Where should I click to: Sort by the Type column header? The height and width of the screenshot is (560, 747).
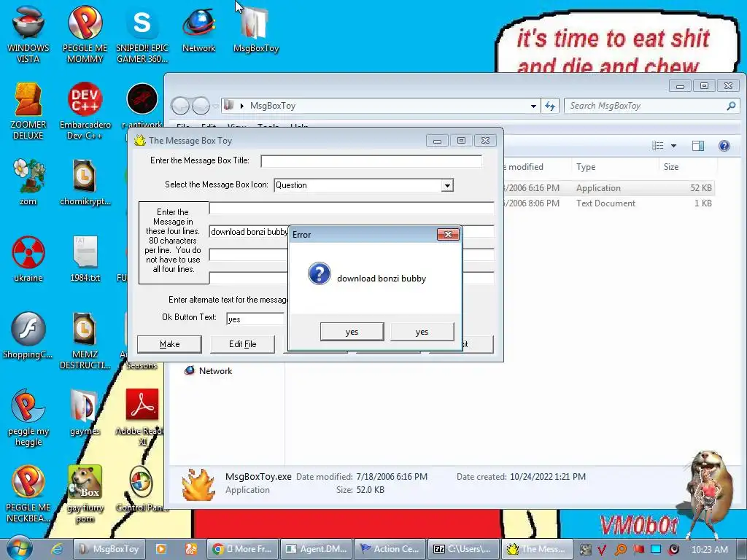615,167
